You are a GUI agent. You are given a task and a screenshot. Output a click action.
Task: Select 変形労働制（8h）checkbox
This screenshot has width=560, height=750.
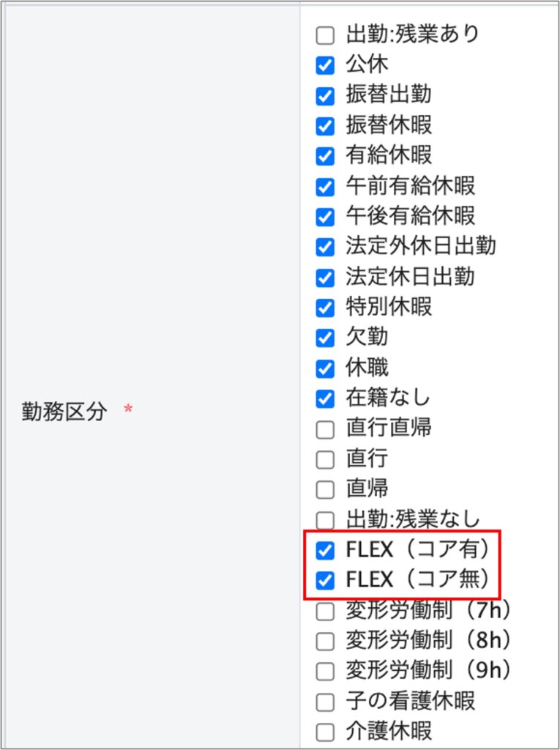point(325,642)
